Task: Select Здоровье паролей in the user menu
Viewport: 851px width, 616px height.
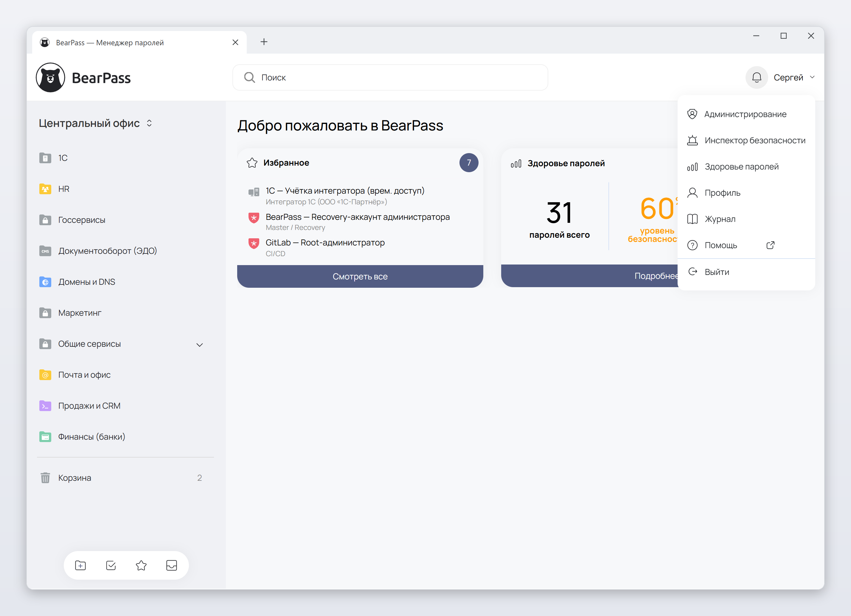Action: (x=746, y=167)
